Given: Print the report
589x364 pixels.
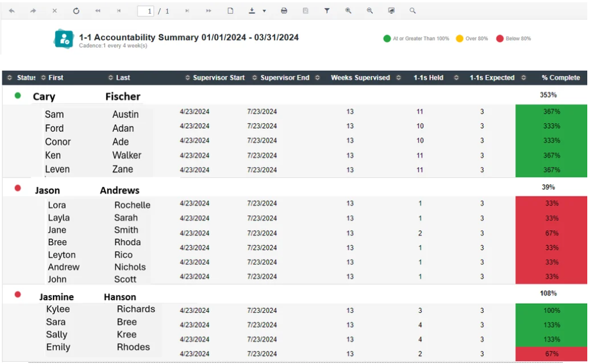Looking at the screenshot, I should pyautogui.click(x=283, y=10).
